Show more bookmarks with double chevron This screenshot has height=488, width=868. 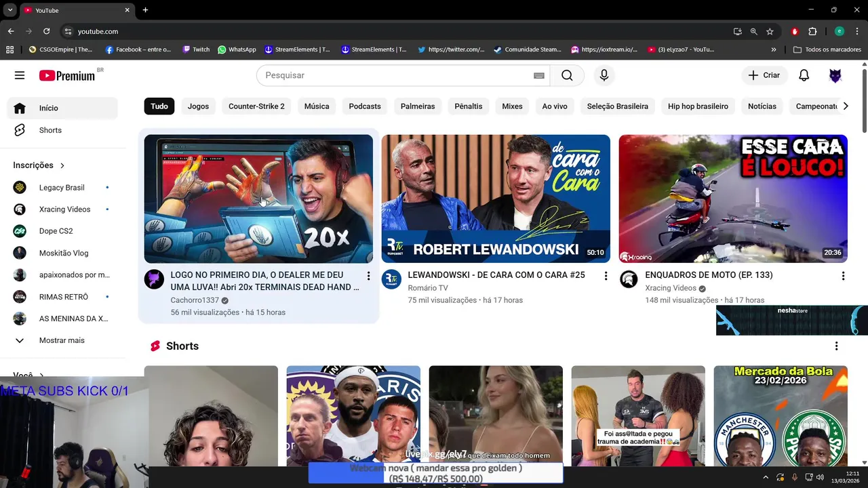774,49
